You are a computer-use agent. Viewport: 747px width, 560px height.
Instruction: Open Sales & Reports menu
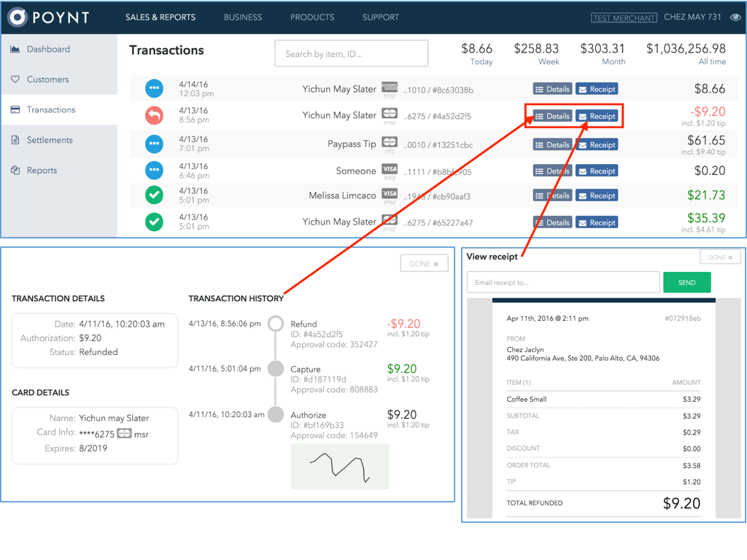[160, 17]
